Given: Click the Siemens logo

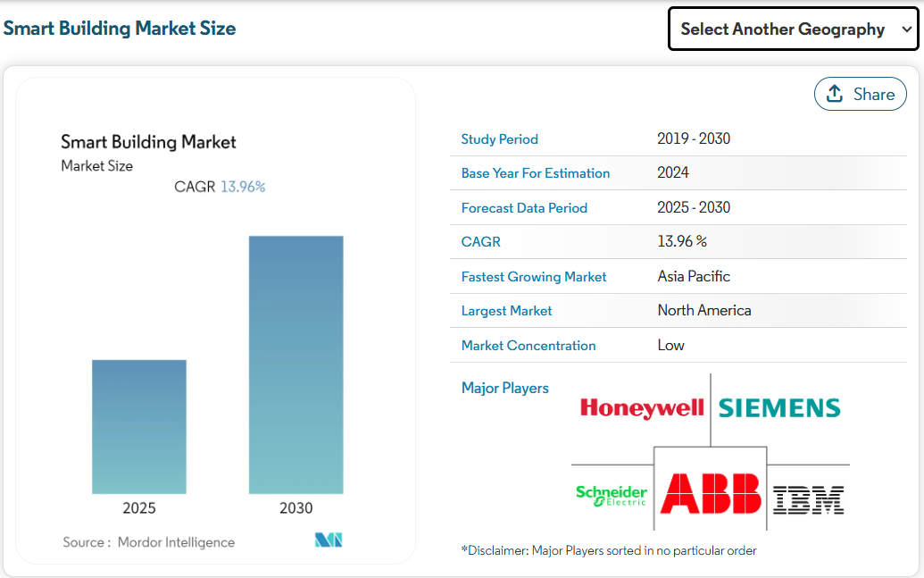Looking at the screenshot, I should (x=779, y=409).
